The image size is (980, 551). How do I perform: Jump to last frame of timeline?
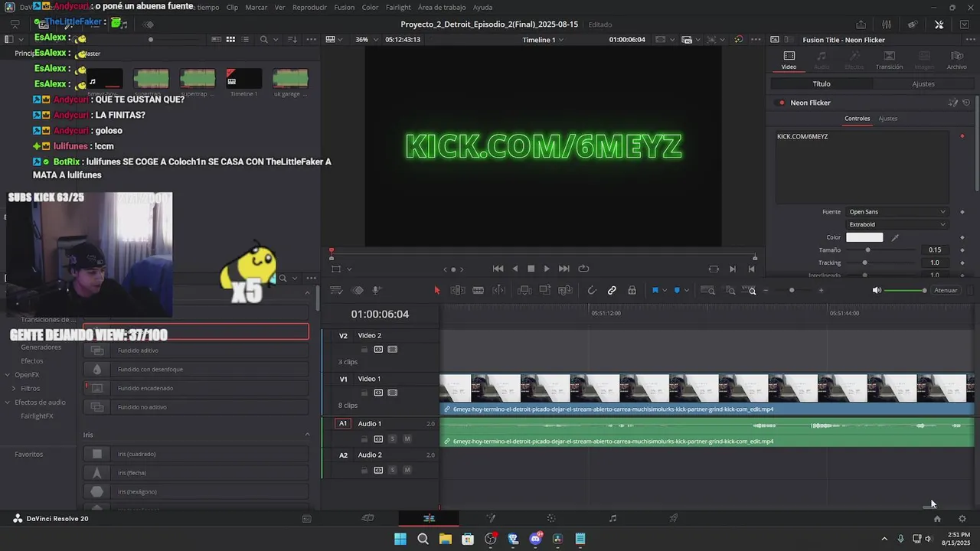tap(564, 269)
